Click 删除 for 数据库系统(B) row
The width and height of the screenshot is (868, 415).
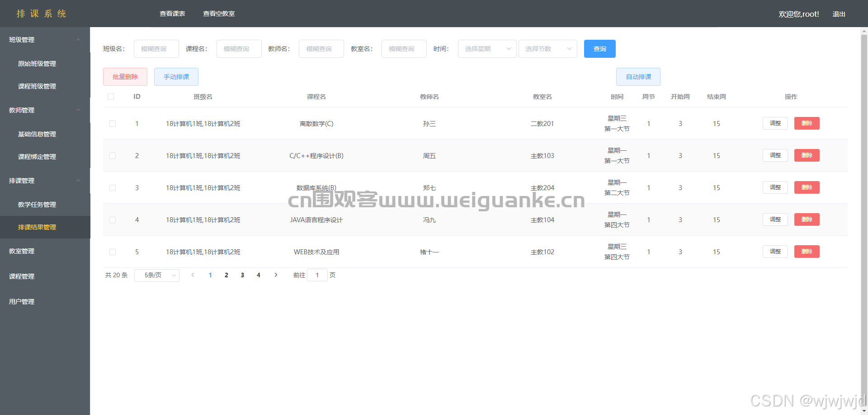[x=807, y=187]
